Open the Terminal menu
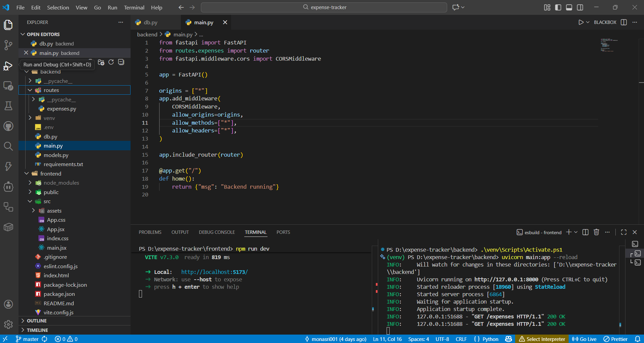This screenshot has height=343, width=644. coord(134,7)
